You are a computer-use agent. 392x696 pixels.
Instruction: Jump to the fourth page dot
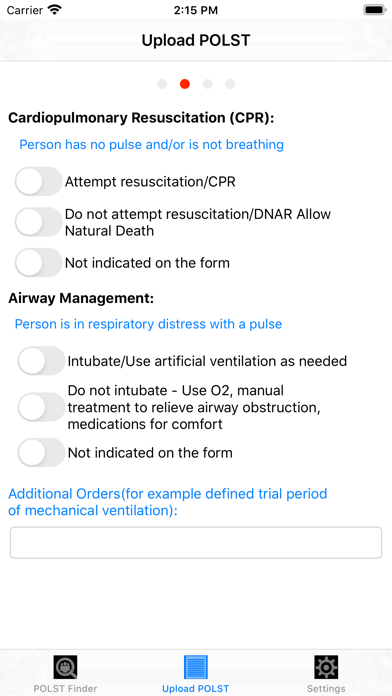click(230, 84)
